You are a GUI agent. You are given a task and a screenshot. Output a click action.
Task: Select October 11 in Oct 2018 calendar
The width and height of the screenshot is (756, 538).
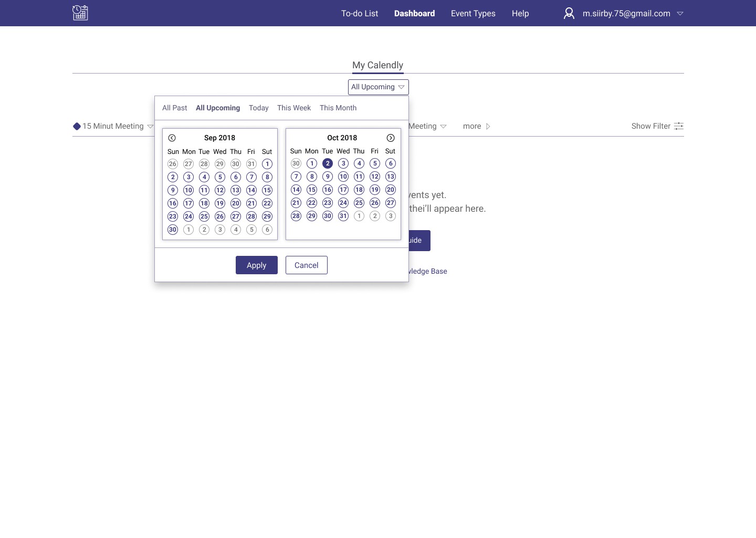359,177
